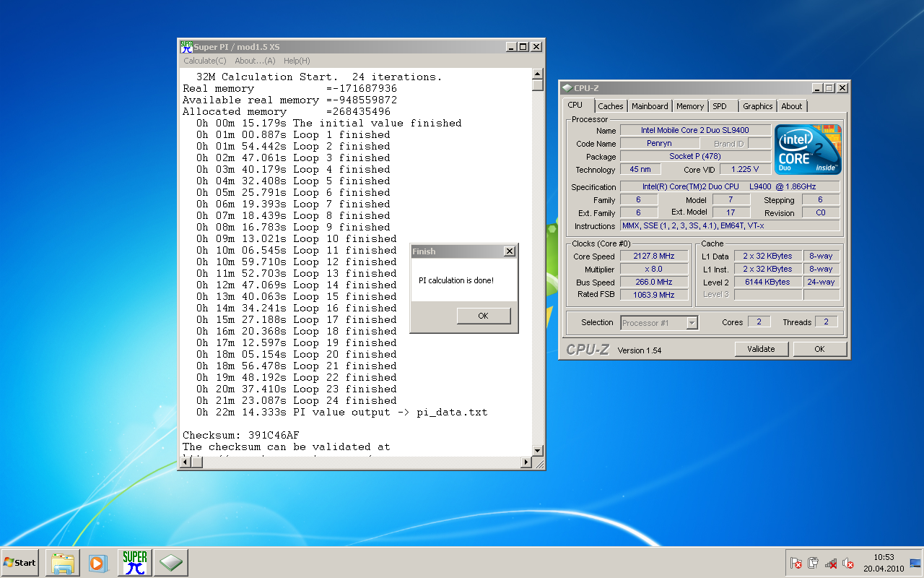The height and width of the screenshot is (578, 924).
Task: Open the About tab in CPU-Z
Action: [x=792, y=106]
